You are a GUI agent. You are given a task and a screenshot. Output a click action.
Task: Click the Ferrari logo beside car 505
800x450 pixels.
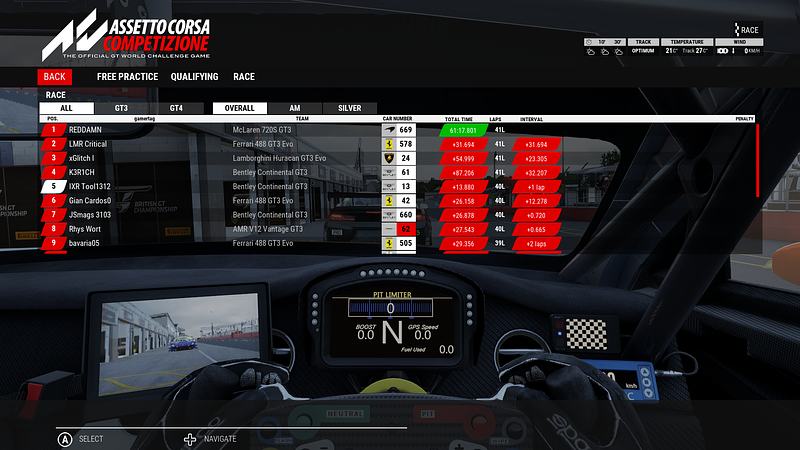coord(389,243)
